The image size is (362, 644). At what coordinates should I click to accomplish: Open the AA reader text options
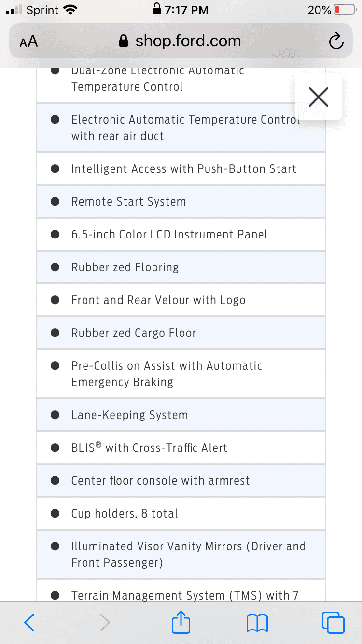point(29,42)
